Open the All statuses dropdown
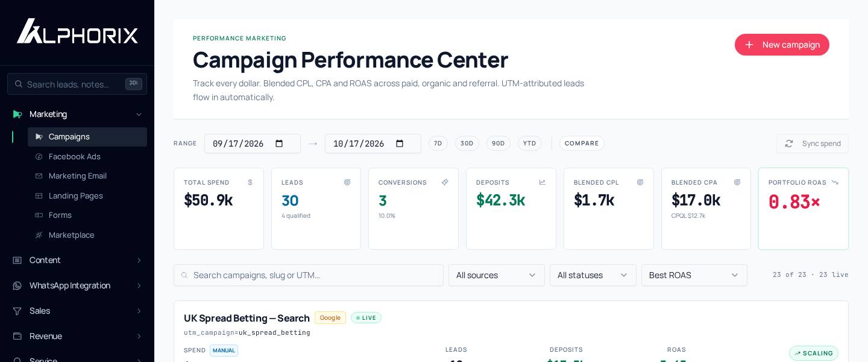The image size is (868, 362). [x=593, y=275]
